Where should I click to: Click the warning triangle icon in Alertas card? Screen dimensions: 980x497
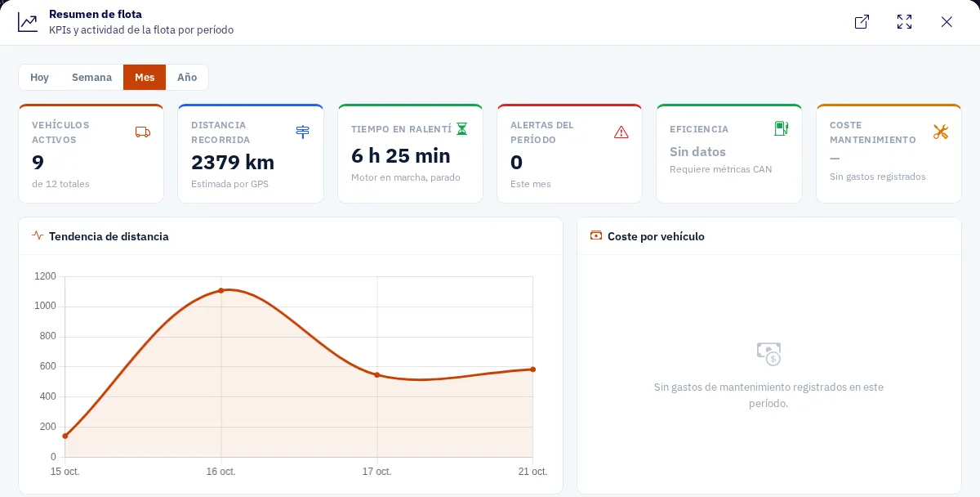(621, 132)
